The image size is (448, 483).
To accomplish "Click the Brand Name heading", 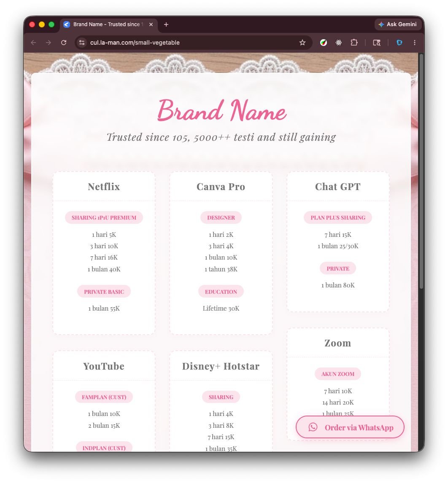I will pyautogui.click(x=221, y=110).
